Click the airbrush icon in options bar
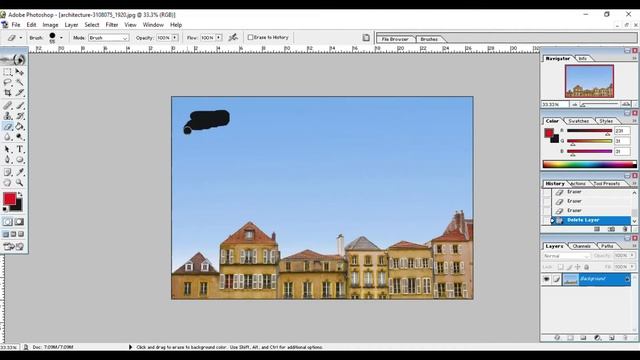Image resolution: width=640 pixels, height=360 pixels. pyautogui.click(x=233, y=38)
